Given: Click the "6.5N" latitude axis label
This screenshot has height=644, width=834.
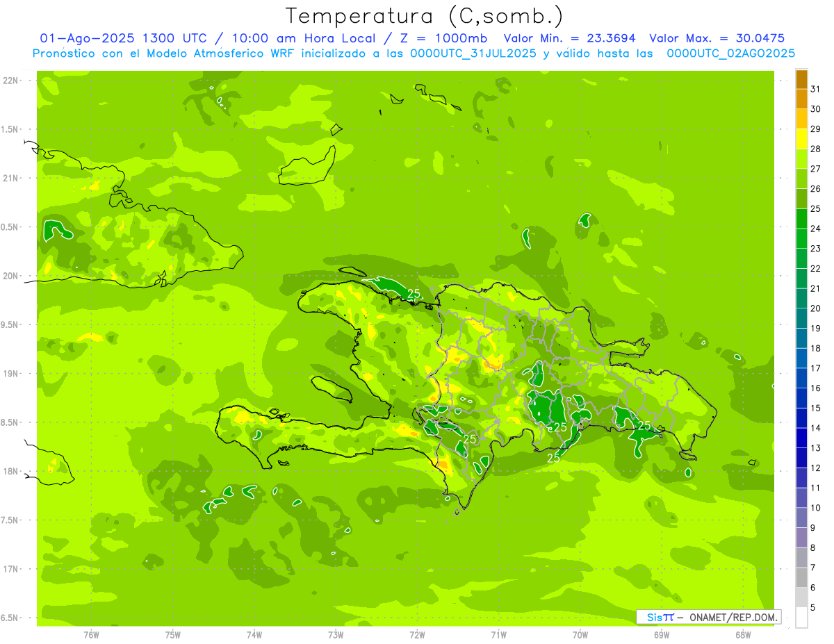Looking at the screenshot, I should (10, 618).
